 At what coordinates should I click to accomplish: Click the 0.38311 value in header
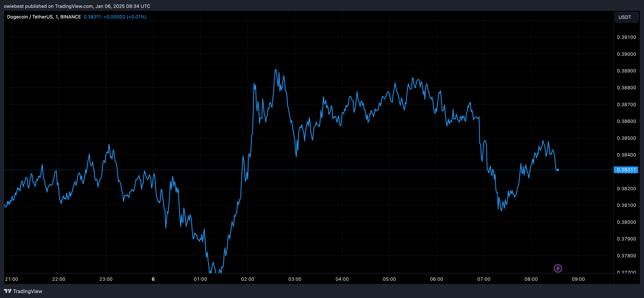click(92, 17)
